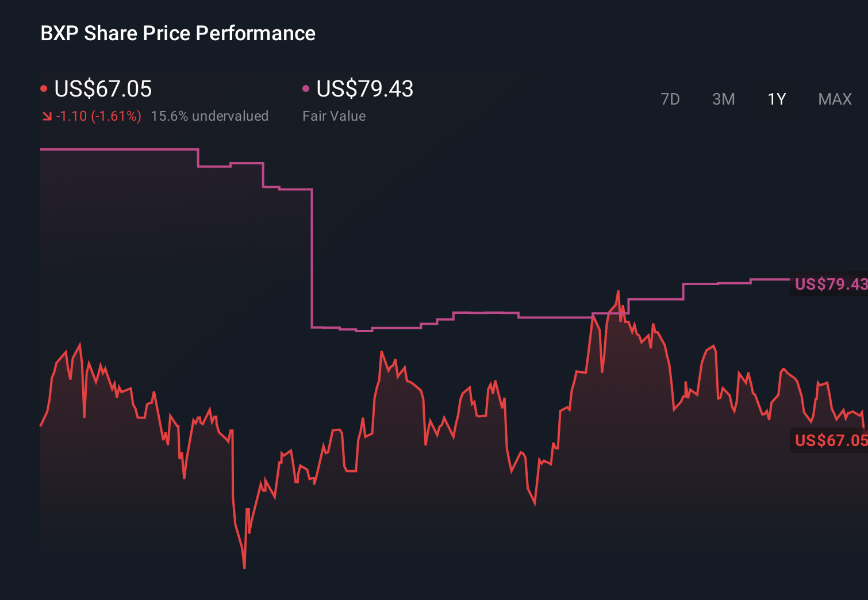
Task: Select the US$79.43 label on the chart edge
Action: [x=829, y=284]
